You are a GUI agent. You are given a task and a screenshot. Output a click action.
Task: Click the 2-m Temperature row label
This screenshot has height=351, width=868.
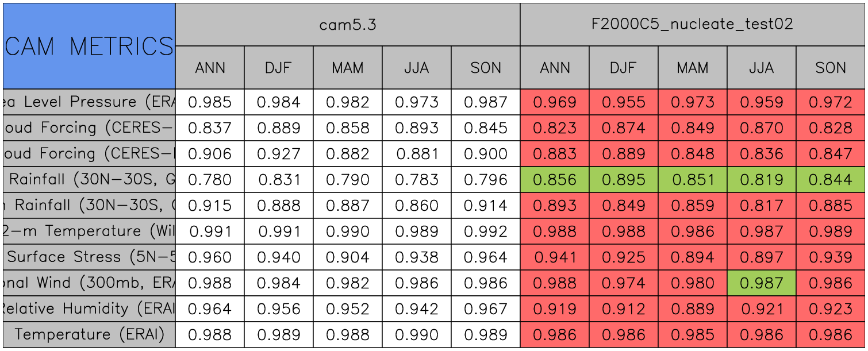89,232
